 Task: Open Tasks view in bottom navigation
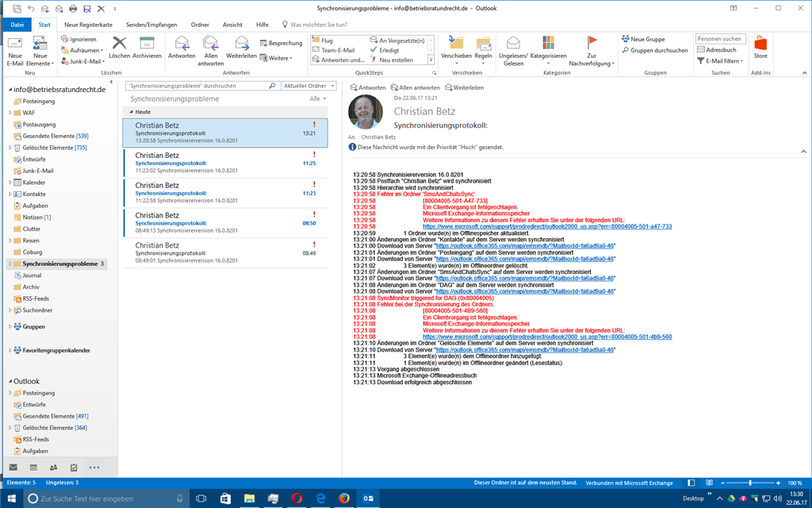coord(74,468)
